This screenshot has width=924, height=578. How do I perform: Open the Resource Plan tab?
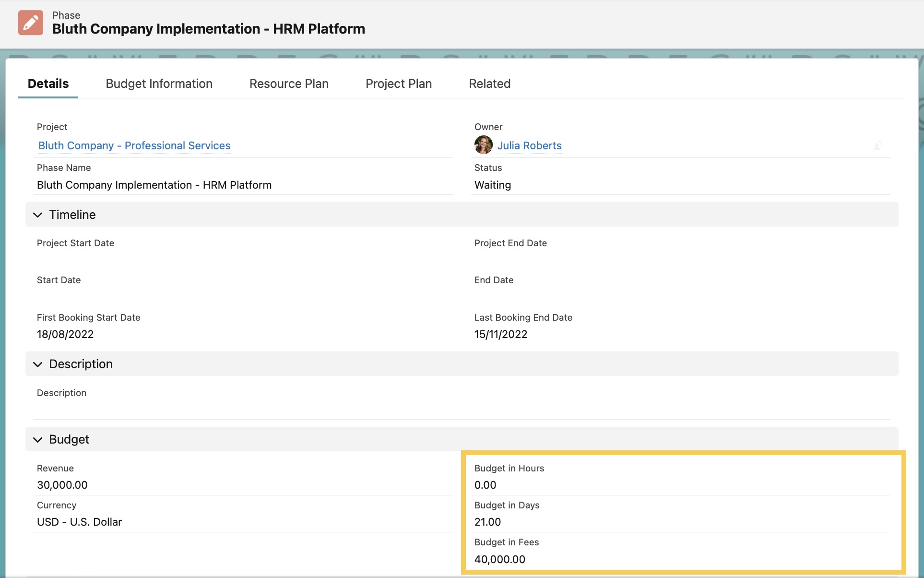[288, 84]
